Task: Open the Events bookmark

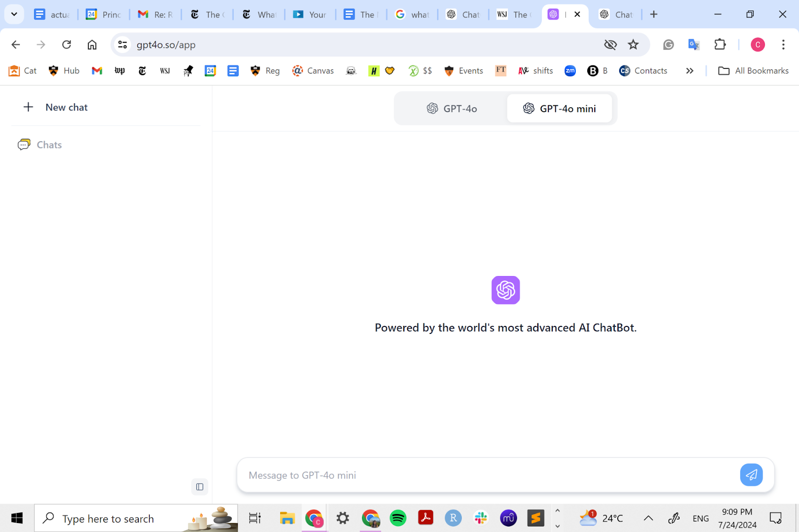Action: pyautogui.click(x=463, y=71)
